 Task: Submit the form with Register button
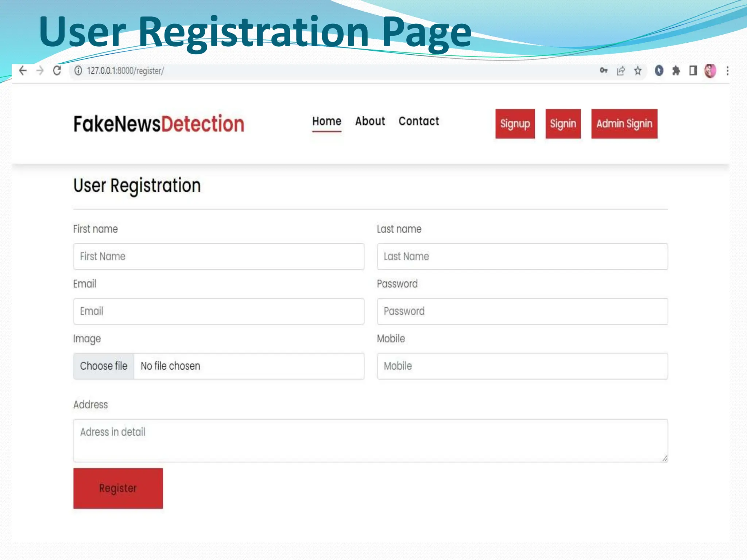[x=118, y=489]
